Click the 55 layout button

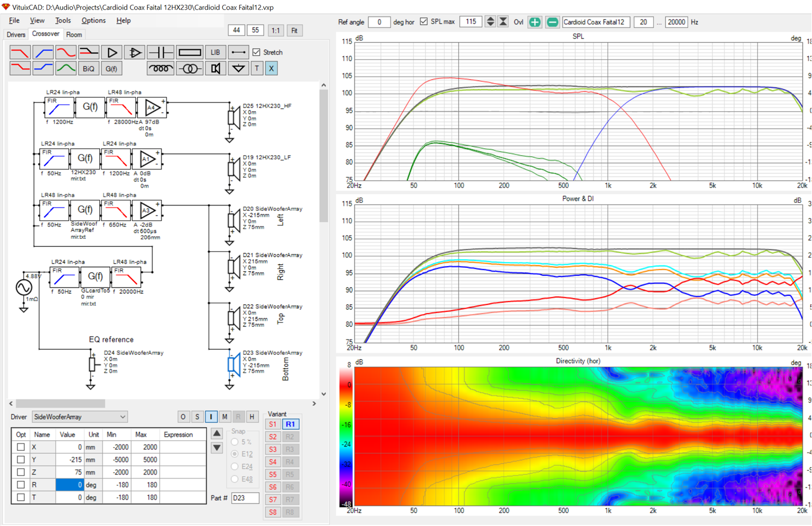(x=256, y=31)
